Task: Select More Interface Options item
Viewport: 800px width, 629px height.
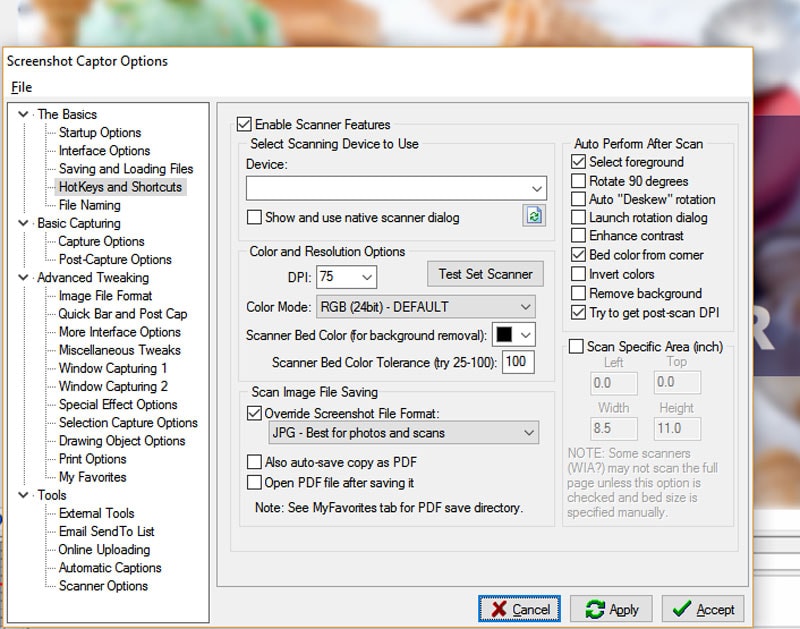Action: (120, 332)
